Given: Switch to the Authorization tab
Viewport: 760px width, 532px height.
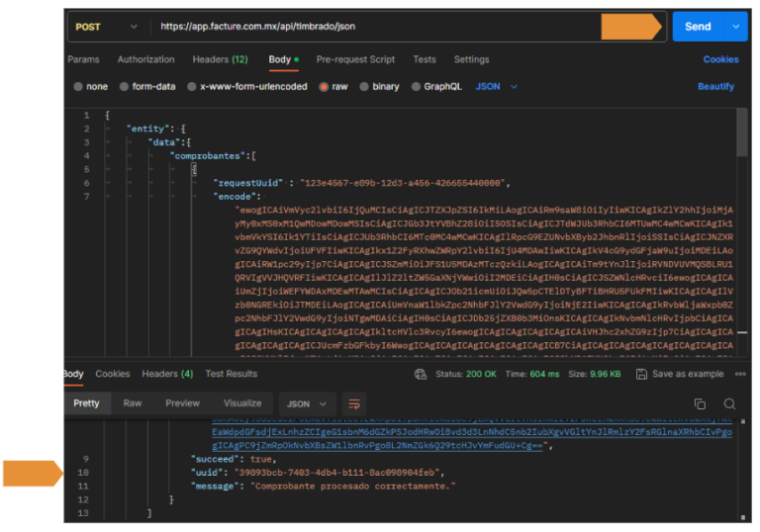Looking at the screenshot, I should (145, 59).
